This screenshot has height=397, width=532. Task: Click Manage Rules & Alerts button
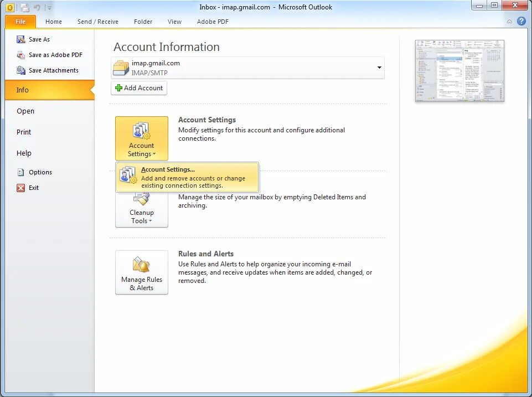[x=142, y=272]
